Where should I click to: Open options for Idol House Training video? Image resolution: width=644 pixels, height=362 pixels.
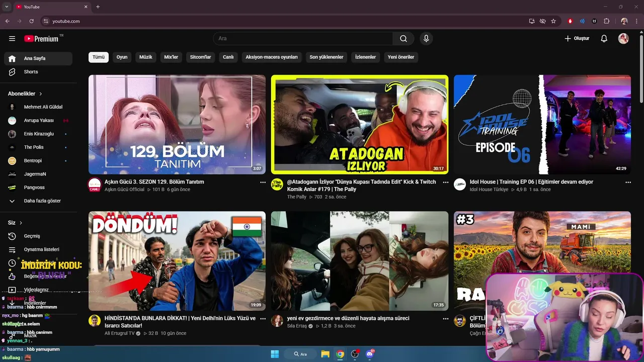[628, 183]
